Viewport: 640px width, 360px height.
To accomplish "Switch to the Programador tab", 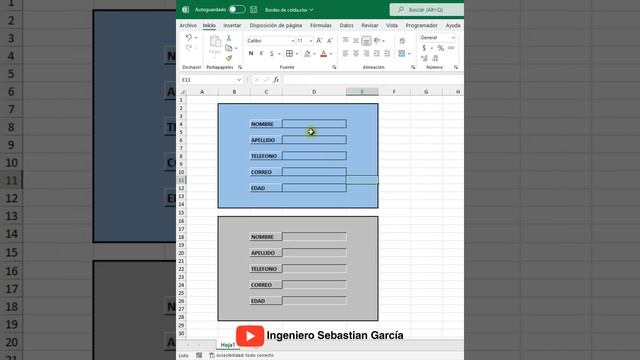I will (422, 25).
